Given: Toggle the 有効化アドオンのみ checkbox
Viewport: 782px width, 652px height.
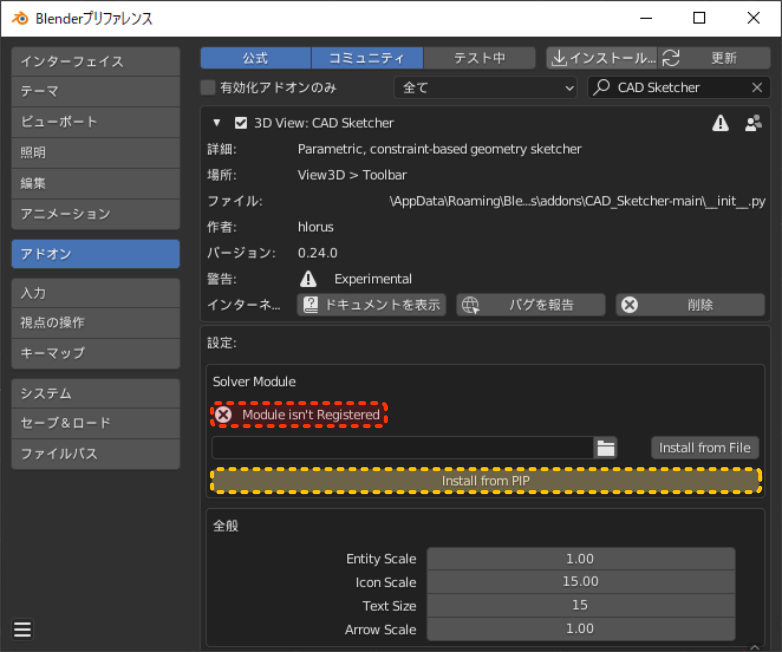Looking at the screenshot, I should pyautogui.click(x=207, y=87).
